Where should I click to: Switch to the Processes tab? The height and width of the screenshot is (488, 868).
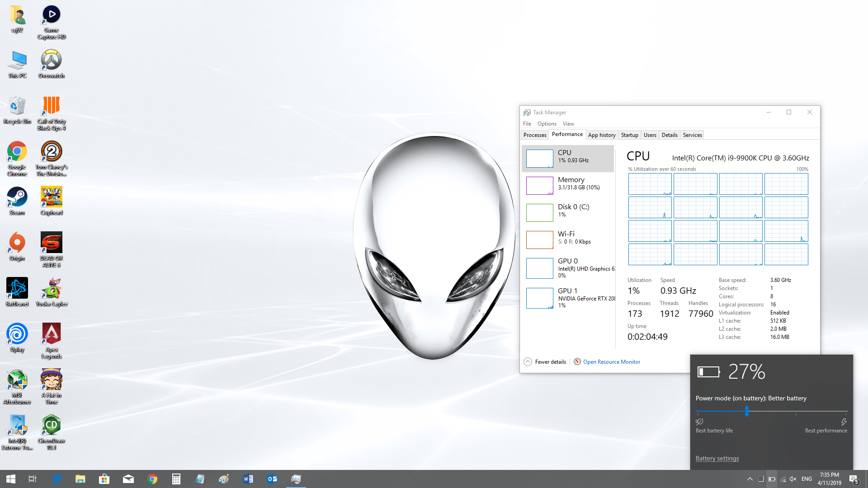pyautogui.click(x=535, y=135)
